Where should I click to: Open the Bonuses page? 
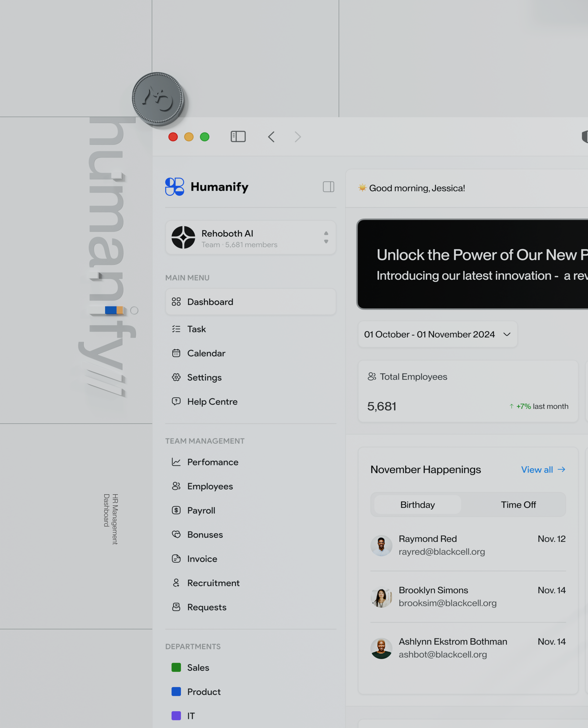(205, 534)
